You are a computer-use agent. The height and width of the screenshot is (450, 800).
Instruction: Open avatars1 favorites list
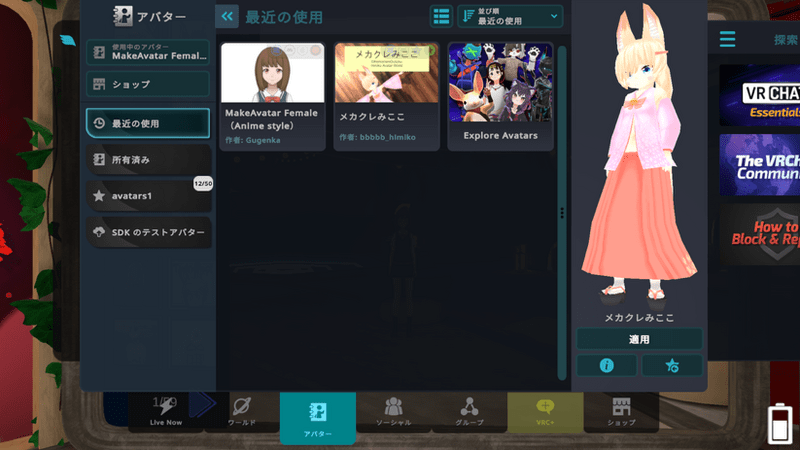pyautogui.click(x=148, y=196)
